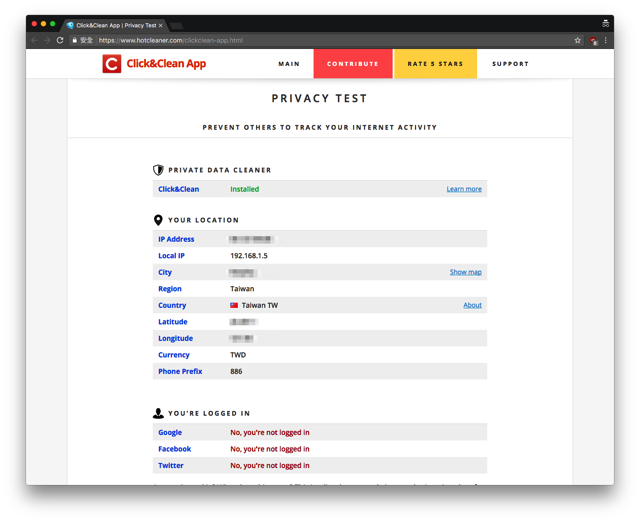Focus the address bar URL field
This screenshot has width=640, height=522.
[x=300, y=41]
